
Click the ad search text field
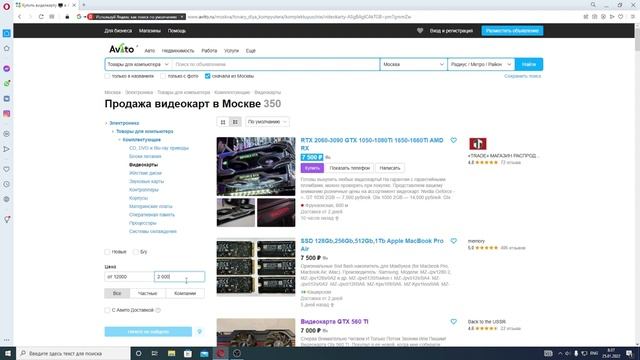pos(276,64)
